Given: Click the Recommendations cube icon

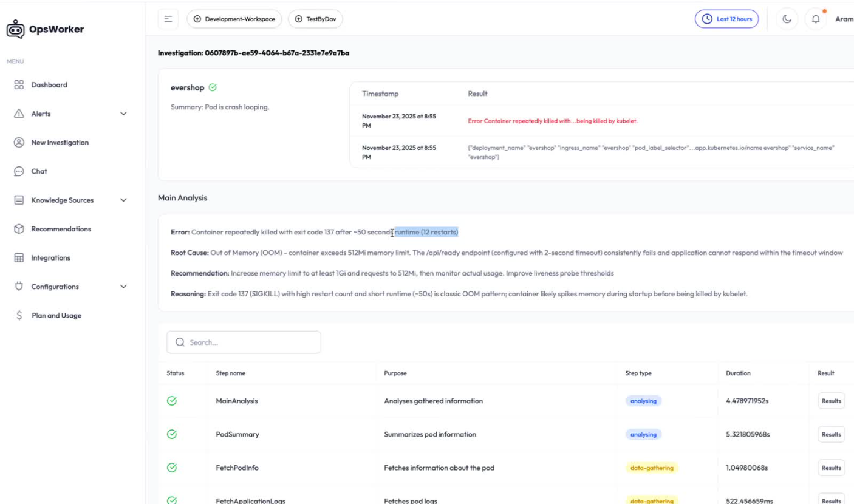Looking at the screenshot, I should coord(19,229).
